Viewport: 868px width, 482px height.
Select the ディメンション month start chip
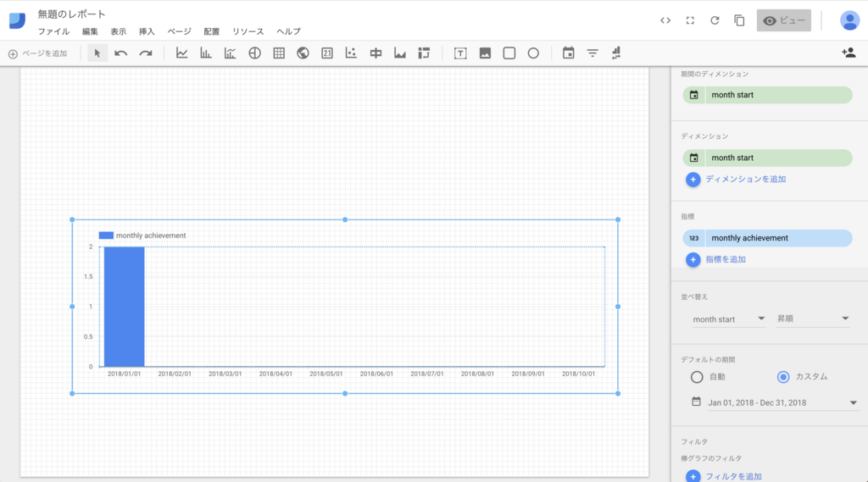(x=767, y=158)
